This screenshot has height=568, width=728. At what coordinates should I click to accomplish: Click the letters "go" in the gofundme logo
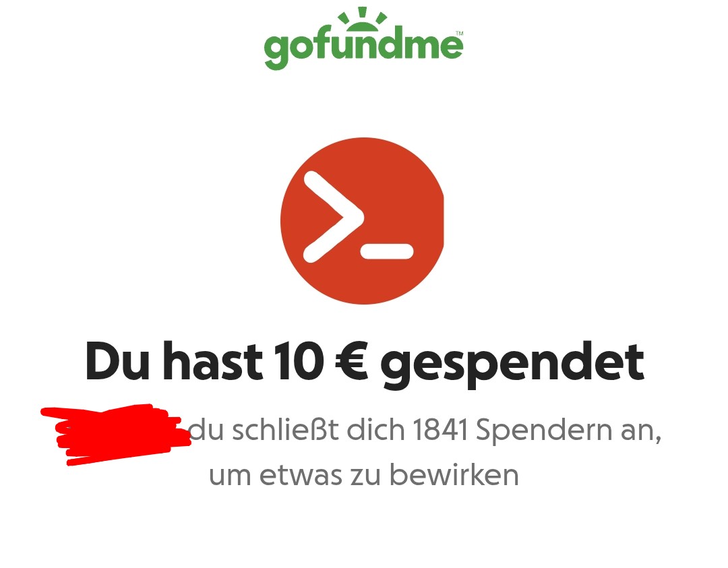click(291, 51)
